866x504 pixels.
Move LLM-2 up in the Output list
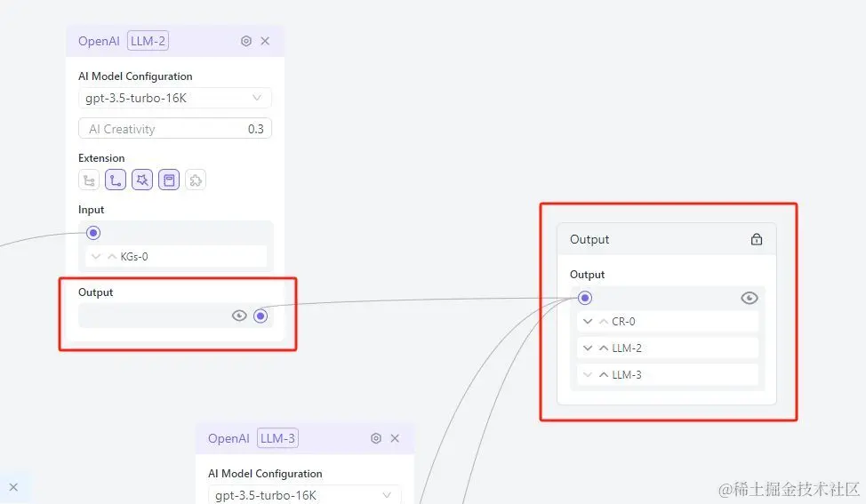604,348
